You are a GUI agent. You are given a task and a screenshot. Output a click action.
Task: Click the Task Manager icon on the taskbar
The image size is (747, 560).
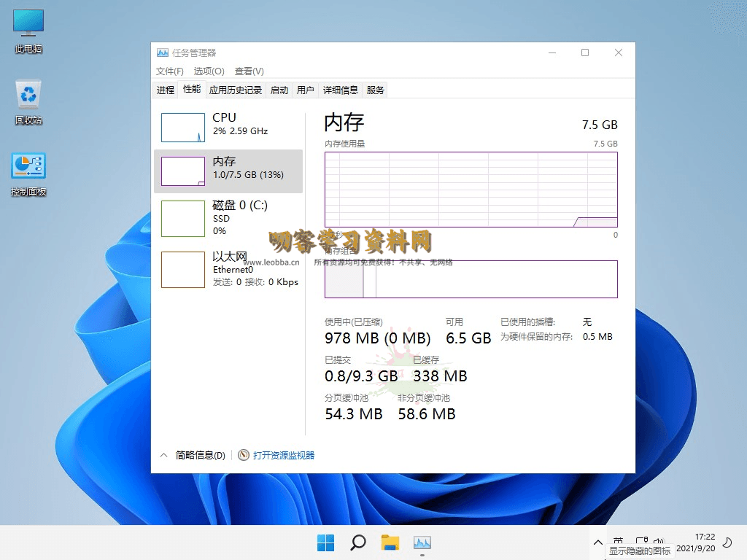pos(423,542)
